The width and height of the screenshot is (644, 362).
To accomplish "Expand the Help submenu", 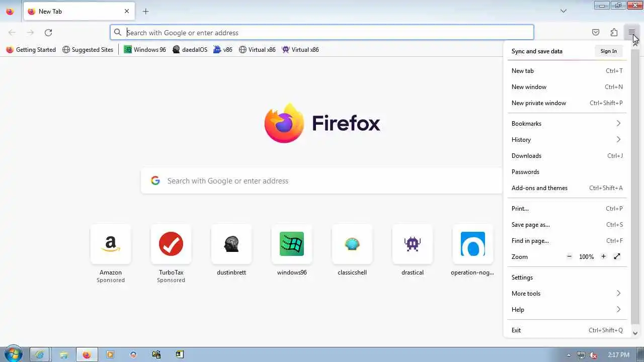I will [x=567, y=310].
